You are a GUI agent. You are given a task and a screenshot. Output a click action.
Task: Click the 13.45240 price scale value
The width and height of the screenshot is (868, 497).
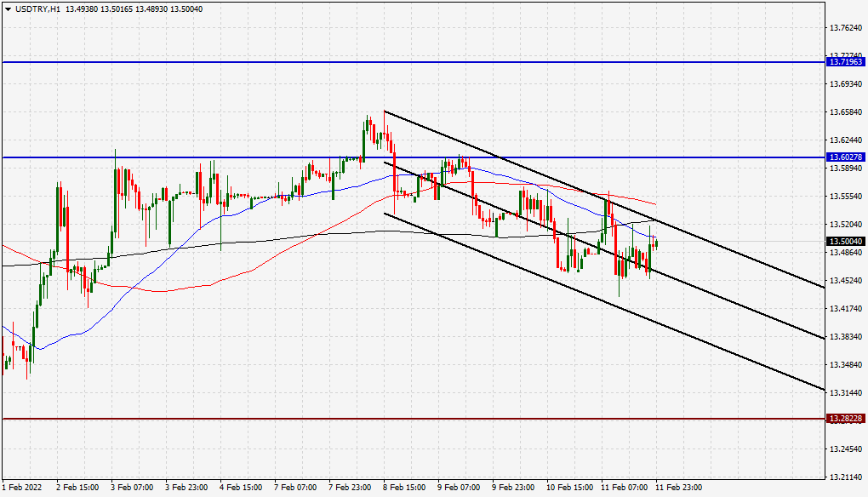pyautogui.click(x=846, y=280)
